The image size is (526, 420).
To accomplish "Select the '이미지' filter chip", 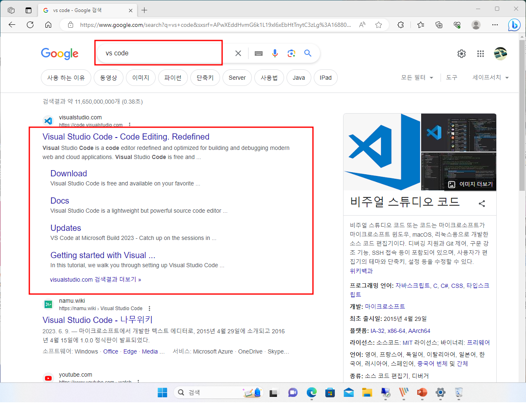I will [x=141, y=78].
